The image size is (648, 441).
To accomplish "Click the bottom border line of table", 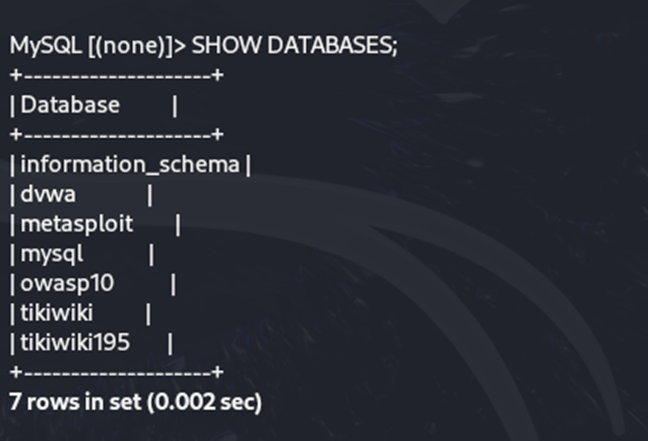I will tap(115, 372).
